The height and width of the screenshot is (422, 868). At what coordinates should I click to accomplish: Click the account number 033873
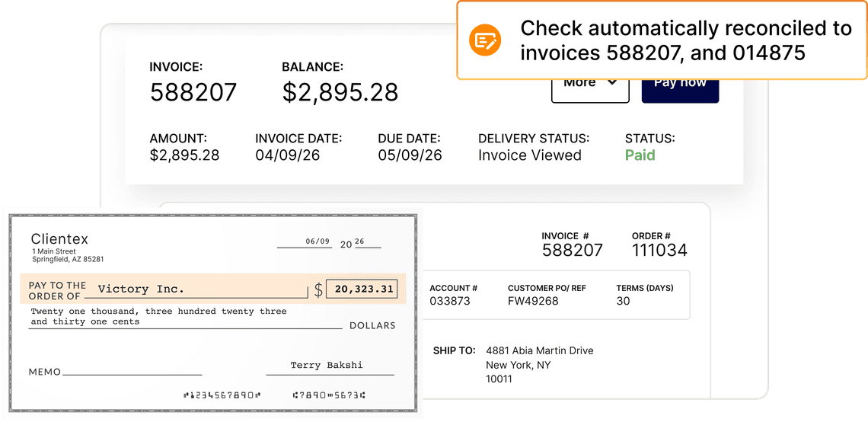450,301
